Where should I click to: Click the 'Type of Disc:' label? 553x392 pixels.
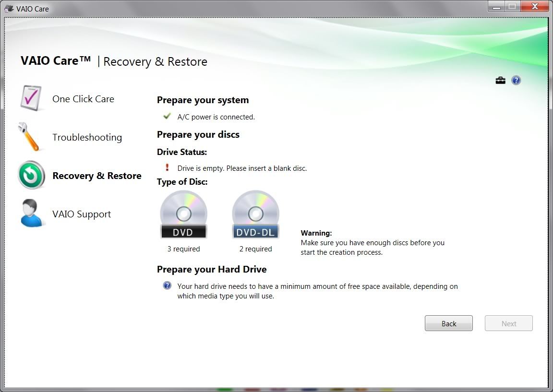pyautogui.click(x=182, y=182)
